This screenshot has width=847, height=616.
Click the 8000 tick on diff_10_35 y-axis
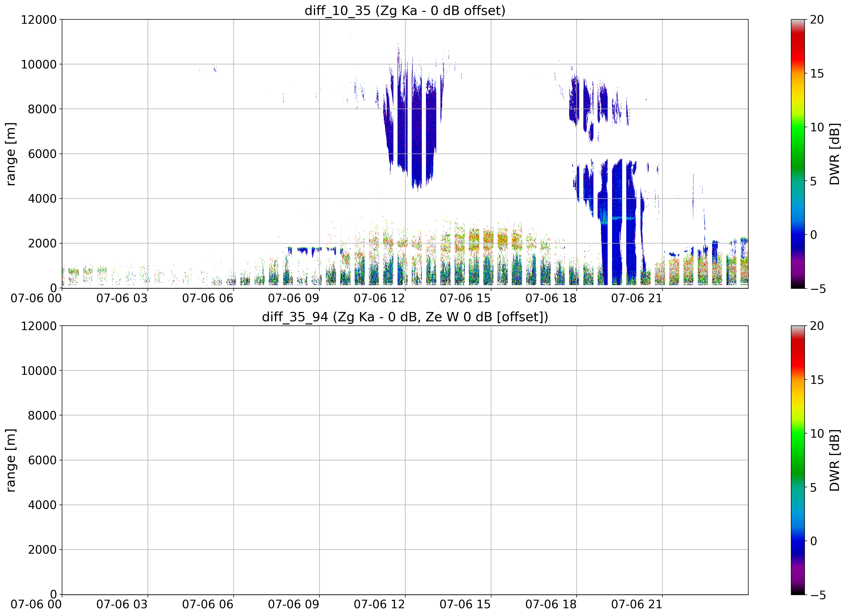click(42, 109)
